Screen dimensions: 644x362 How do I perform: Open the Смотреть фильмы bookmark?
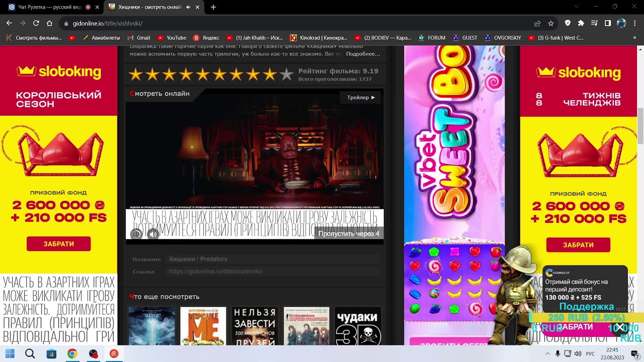pos(34,38)
